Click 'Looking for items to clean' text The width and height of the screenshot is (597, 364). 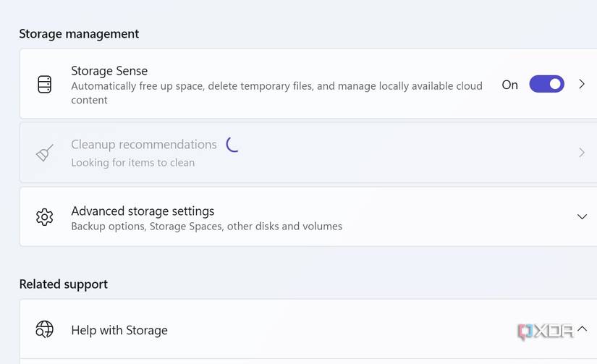[x=133, y=163]
